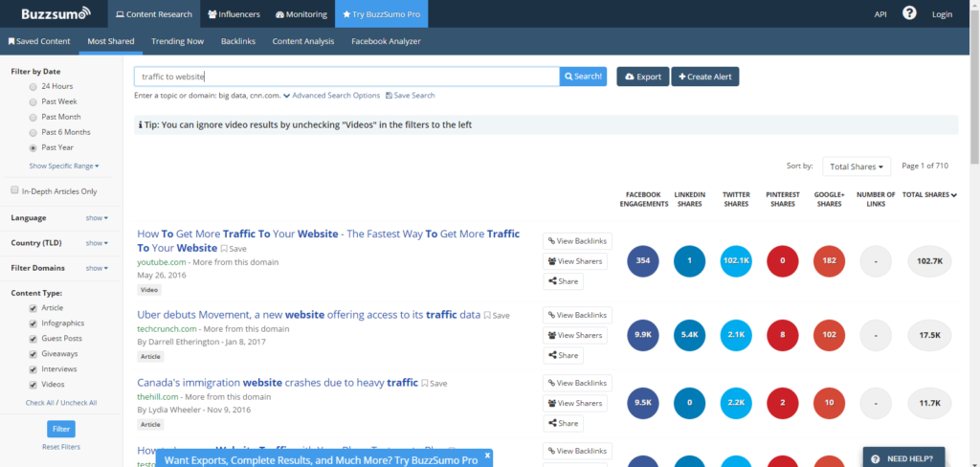Select the Past Month radio button
This screenshot has width=980, height=467.
pyautogui.click(x=34, y=117)
